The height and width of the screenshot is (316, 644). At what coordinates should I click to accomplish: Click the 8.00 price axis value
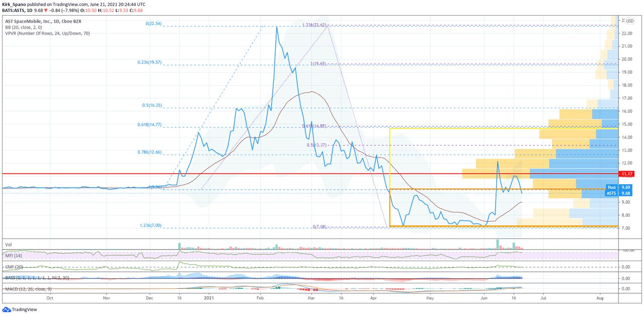pyautogui.click(x=627, y=215)
